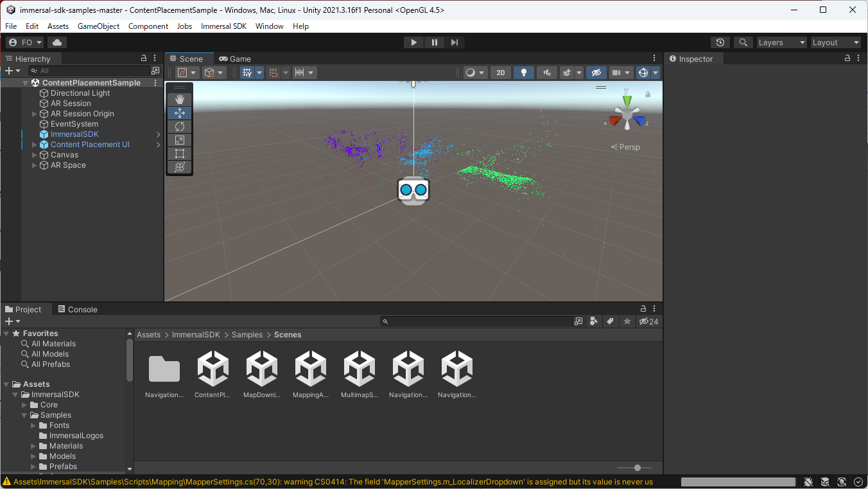This screenshot has width=868, height=489.
Task: Open the Layout dropdown
Action: [836, 42]
